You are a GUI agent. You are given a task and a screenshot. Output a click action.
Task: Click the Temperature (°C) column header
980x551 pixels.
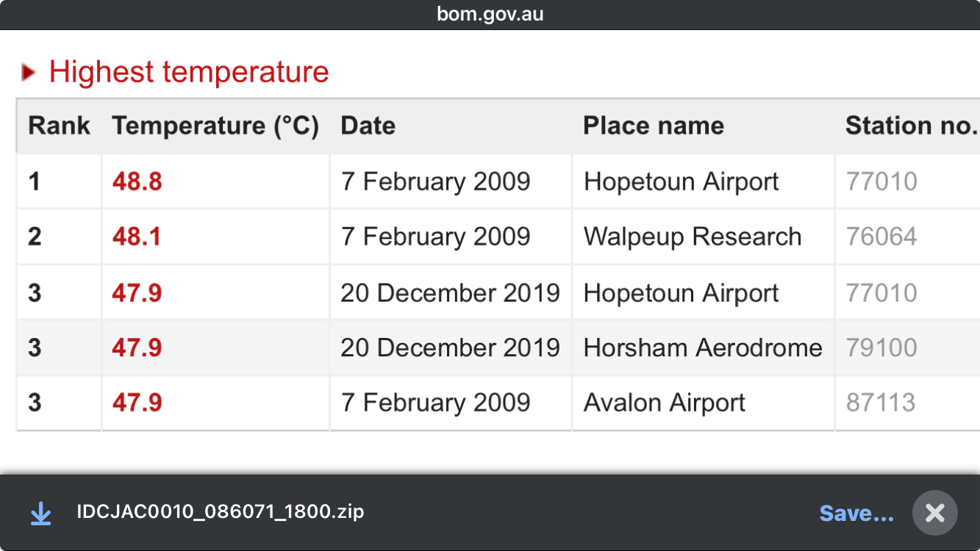point(215,126)
